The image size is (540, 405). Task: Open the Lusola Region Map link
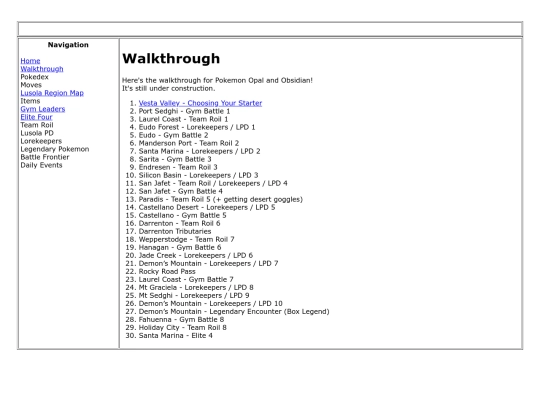pos(52,93)
